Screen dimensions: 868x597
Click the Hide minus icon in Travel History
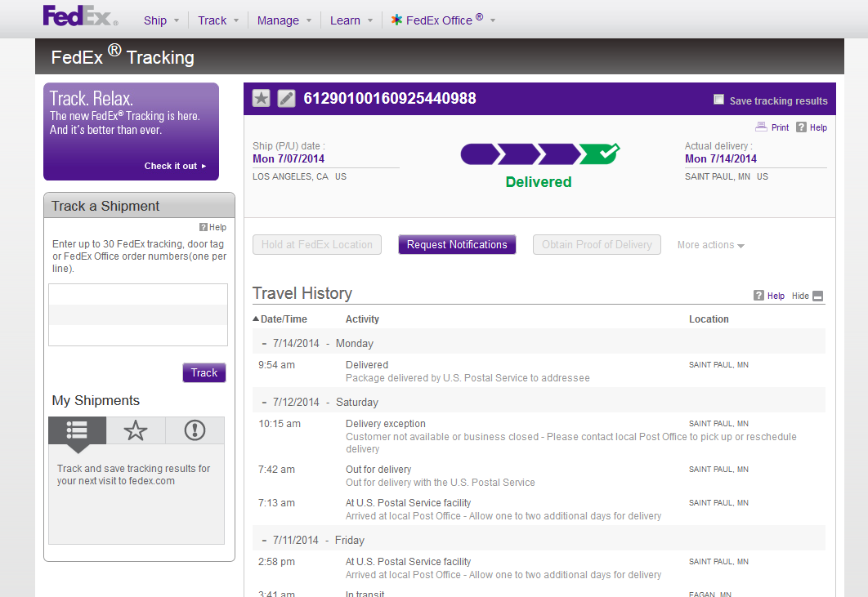click(x=817, y=296)
